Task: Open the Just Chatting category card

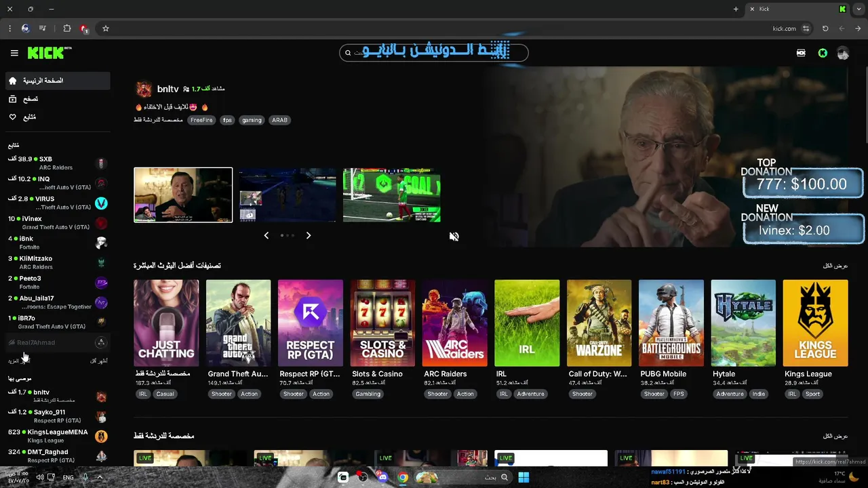Action: pos(166,323)
